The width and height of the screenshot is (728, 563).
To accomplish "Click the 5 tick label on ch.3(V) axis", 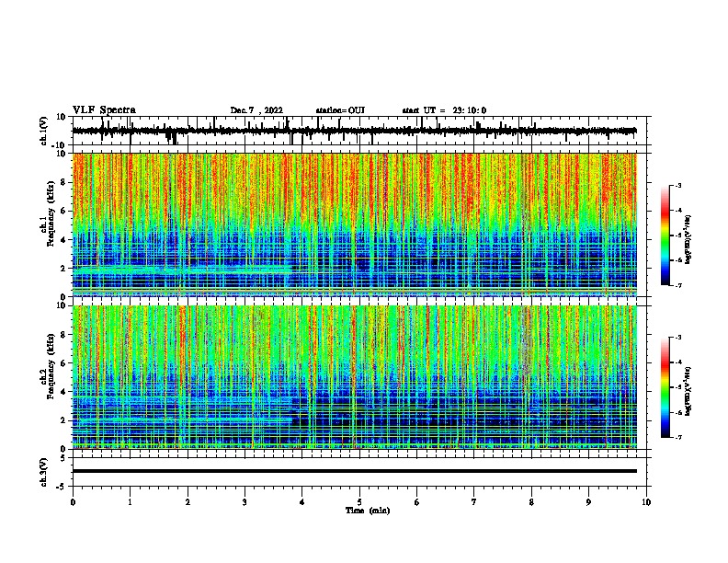I will point(63,458).
